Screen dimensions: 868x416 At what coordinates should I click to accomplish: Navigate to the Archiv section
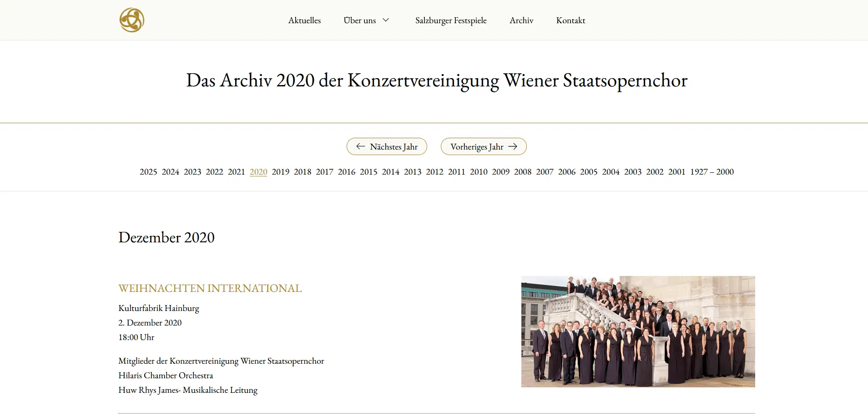[x=522, y=20]
